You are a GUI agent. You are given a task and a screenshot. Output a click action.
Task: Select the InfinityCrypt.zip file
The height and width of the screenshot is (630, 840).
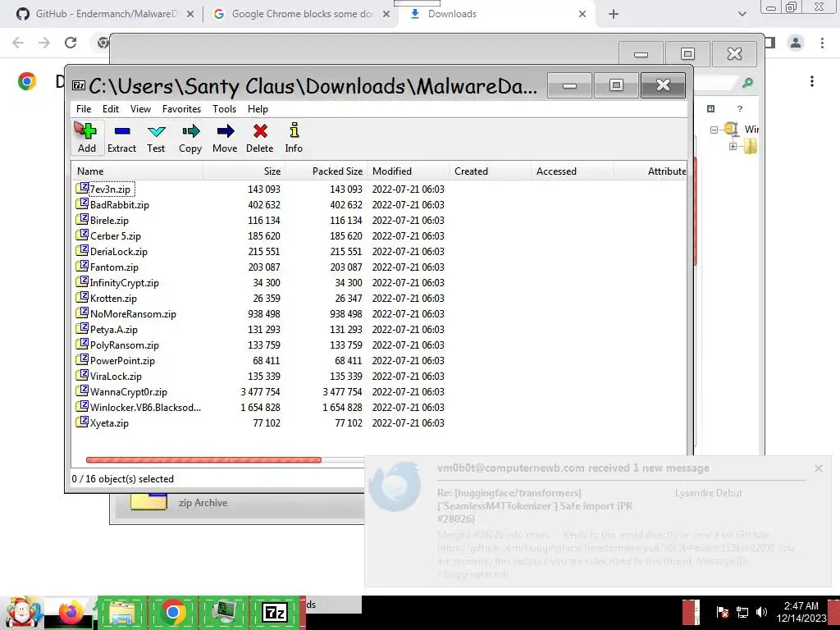point(125,282)
